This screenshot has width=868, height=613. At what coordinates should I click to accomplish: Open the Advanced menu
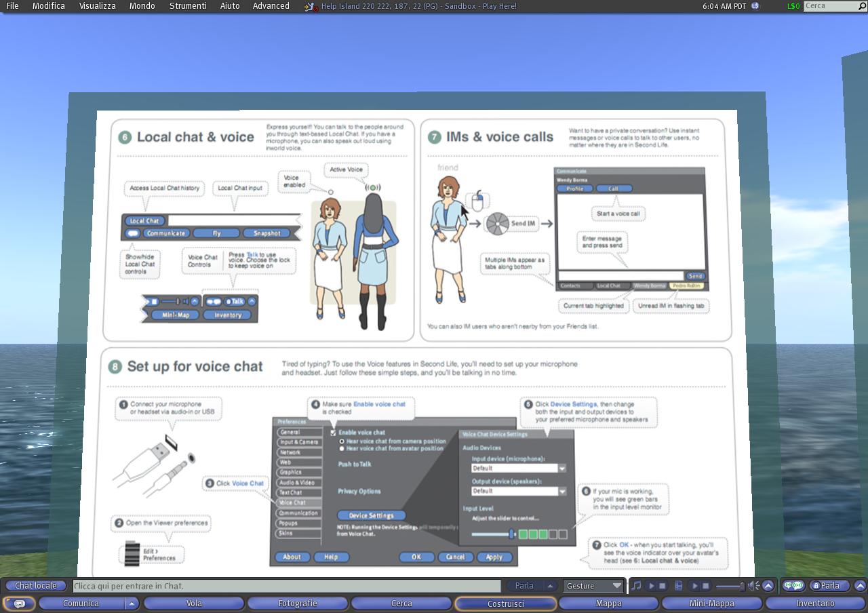(271, 6)
